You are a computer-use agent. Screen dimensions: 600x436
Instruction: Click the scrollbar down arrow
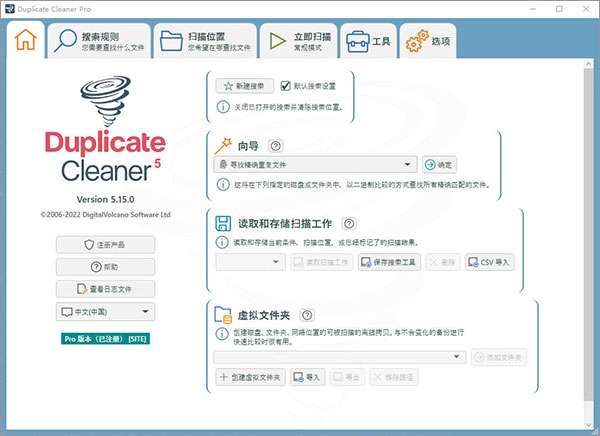589,425
